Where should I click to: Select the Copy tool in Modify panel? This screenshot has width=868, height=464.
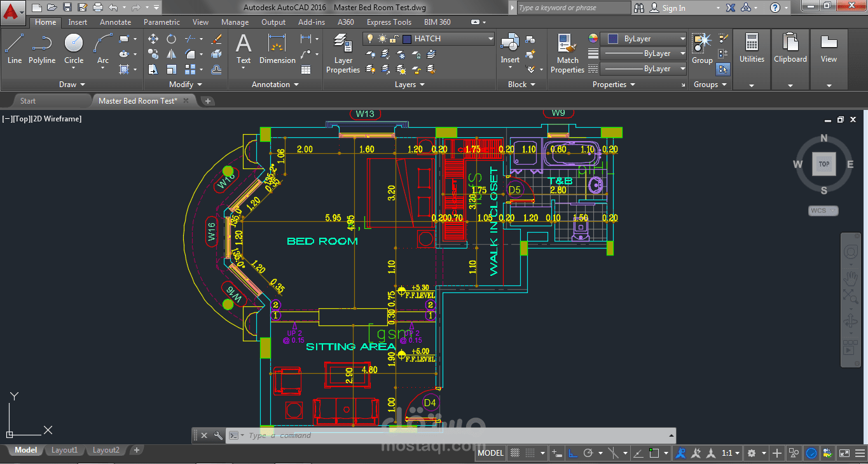tap(153, 54)
